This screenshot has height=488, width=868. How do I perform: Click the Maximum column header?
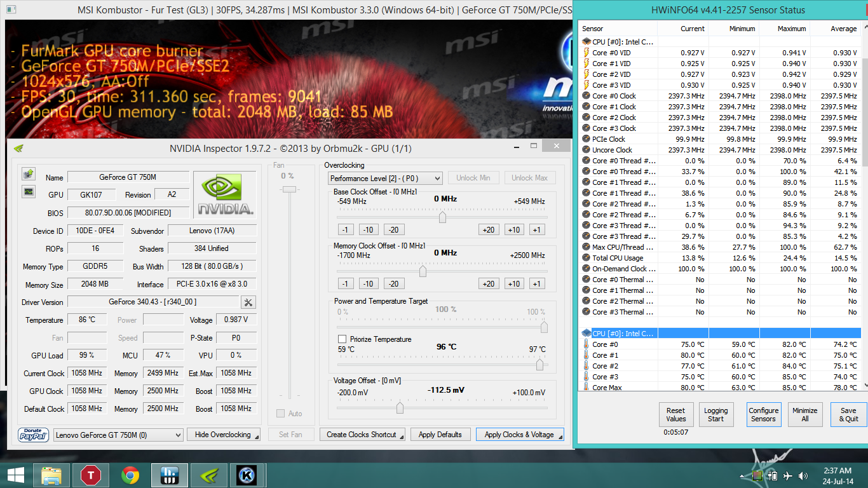click(x=784, y=29)
